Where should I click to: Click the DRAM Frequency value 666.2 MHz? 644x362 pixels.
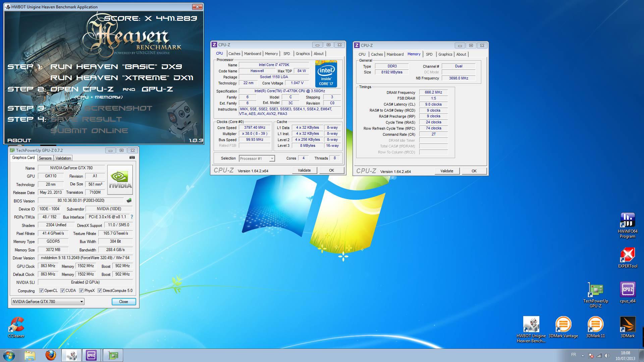tap(433, 93)
